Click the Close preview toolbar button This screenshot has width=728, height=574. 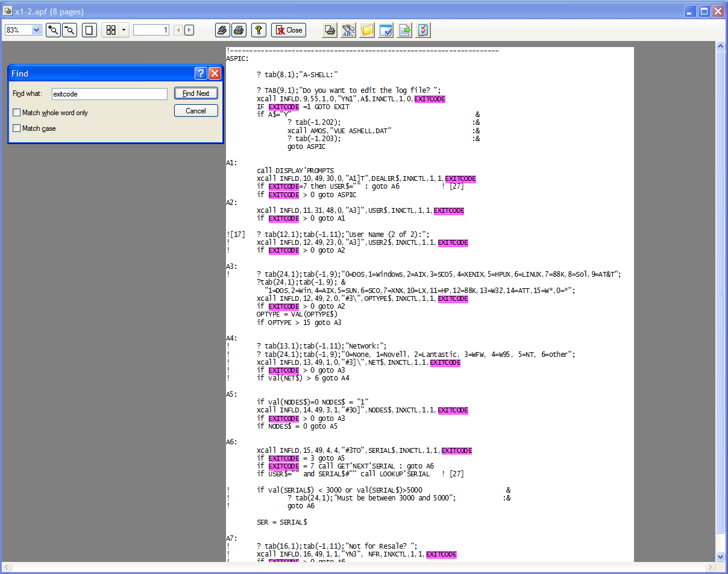coord(289,30)
